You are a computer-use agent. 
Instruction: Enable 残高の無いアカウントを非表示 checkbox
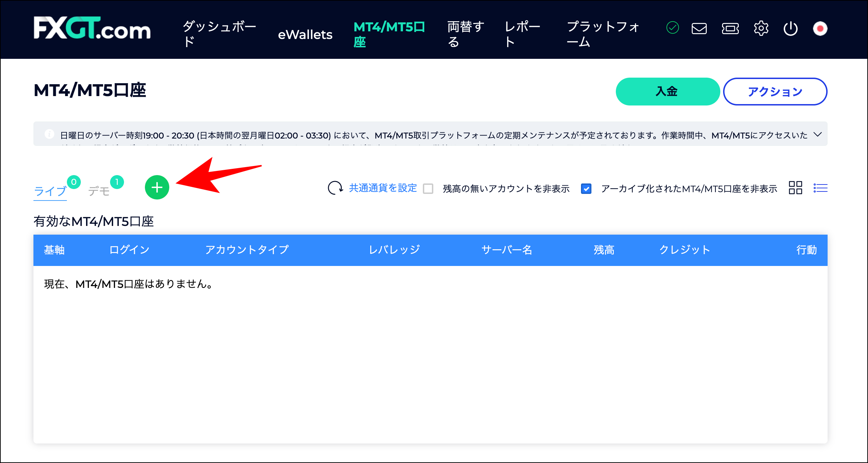(x=428, y=188)
